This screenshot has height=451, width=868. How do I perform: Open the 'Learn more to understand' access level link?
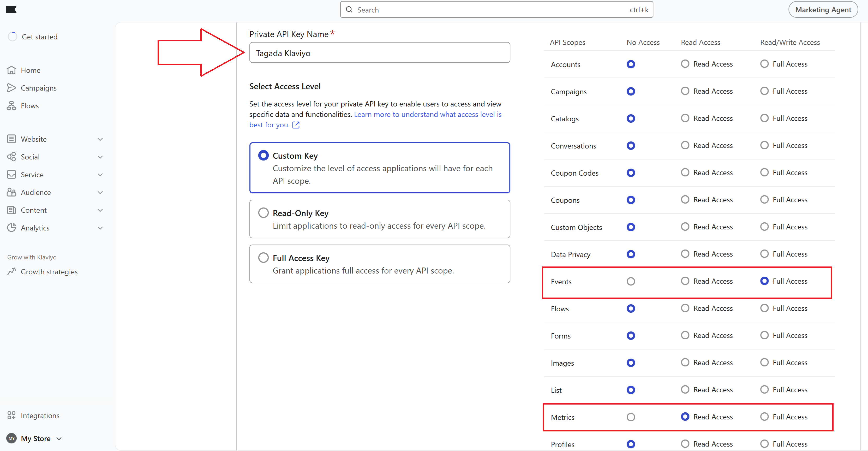(x=427, y=115)
